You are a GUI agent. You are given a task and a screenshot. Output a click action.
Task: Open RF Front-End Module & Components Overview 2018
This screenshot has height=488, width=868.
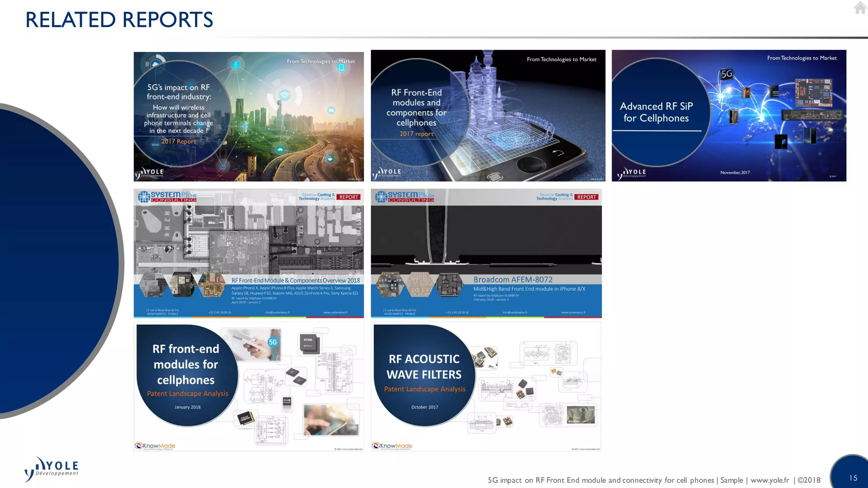(x=249, y=253)
